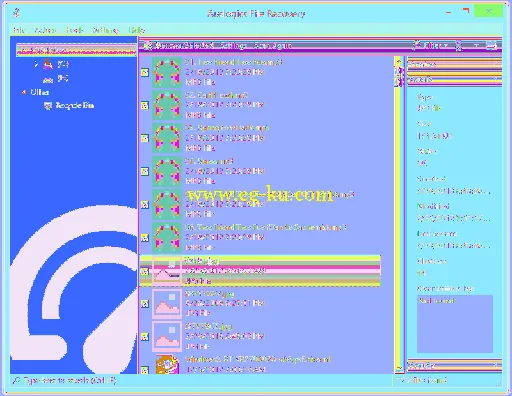This screenshot has height=396, width=512.
Task: Open the File menu
Action: [x=19, y=30]
